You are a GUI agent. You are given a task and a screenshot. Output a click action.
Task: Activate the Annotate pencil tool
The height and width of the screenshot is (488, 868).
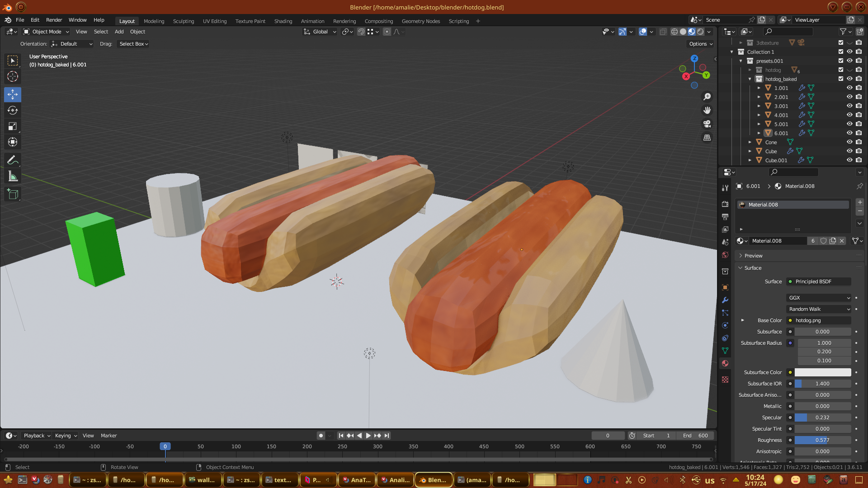tap(13, 160)
